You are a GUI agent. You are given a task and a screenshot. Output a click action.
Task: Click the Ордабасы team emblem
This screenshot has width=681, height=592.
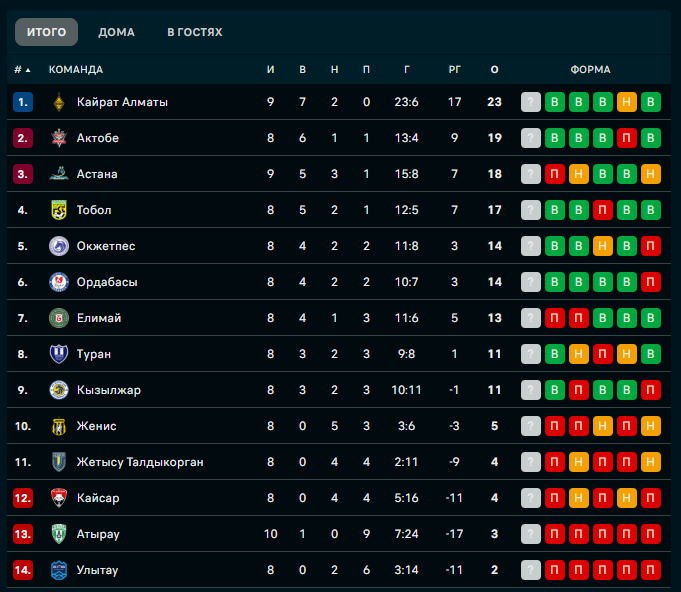(59, 282)
